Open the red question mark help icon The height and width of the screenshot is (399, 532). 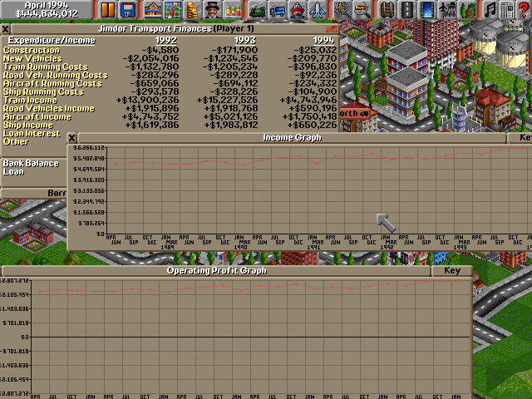tap(524, 10)
